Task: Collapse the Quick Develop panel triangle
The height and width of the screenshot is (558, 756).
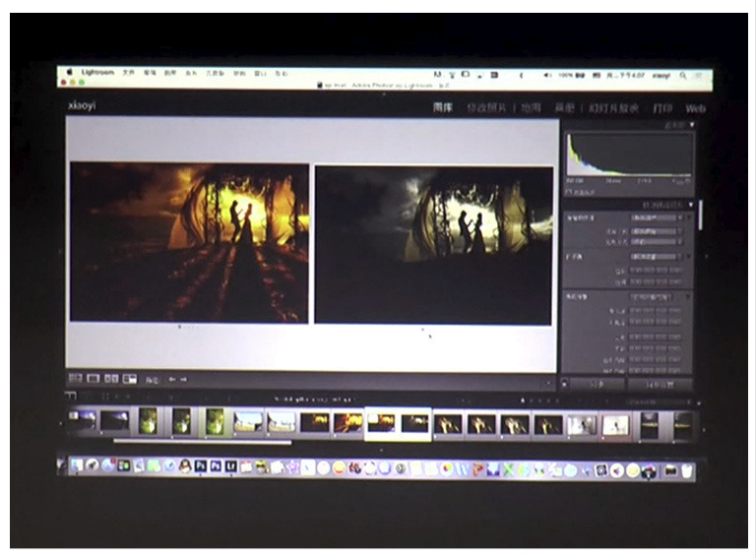Action: click(x=691, y=205)
